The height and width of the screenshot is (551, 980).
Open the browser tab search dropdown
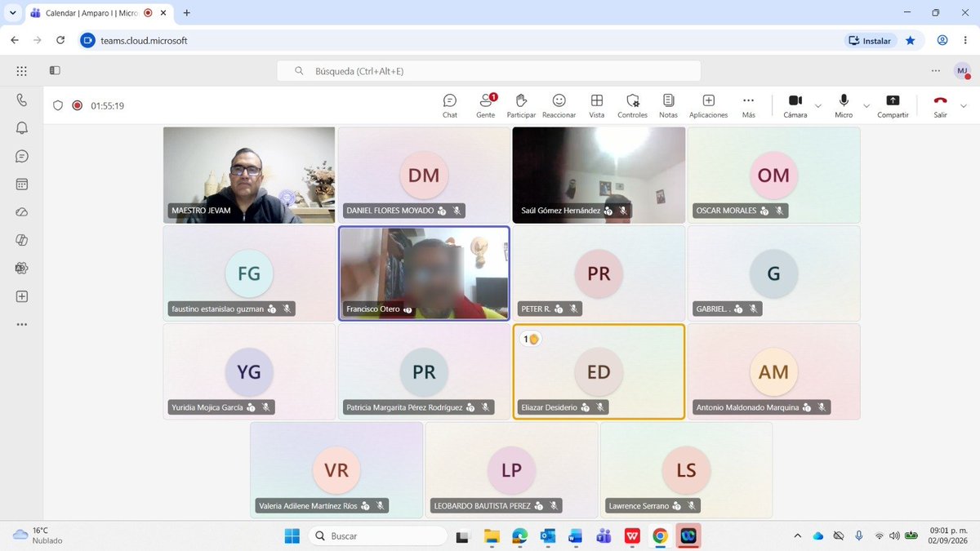tap(12, 13)
